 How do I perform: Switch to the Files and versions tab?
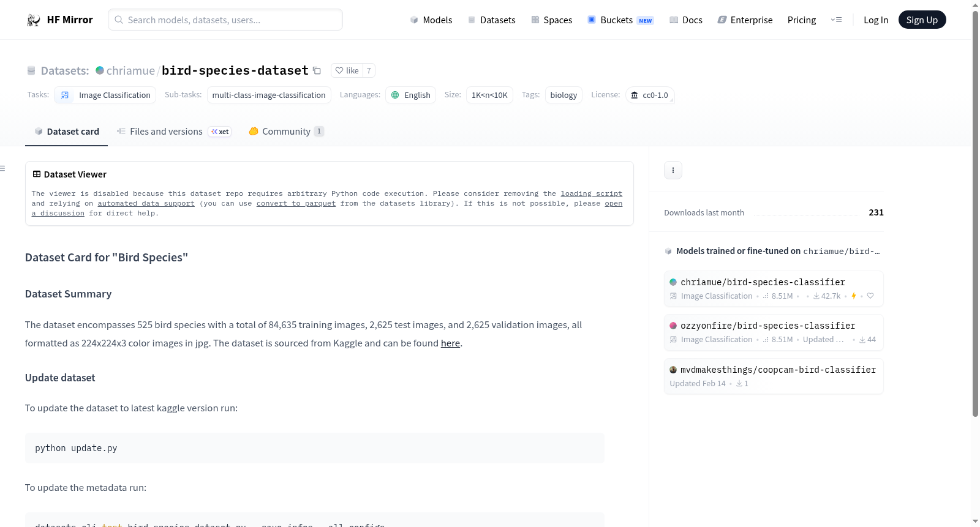[x=174, y=132]
